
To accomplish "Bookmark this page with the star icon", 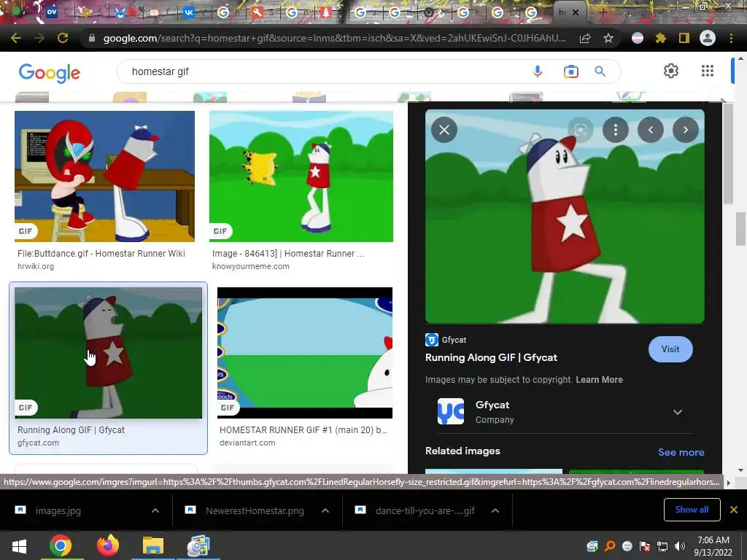I will click(608, 38).
